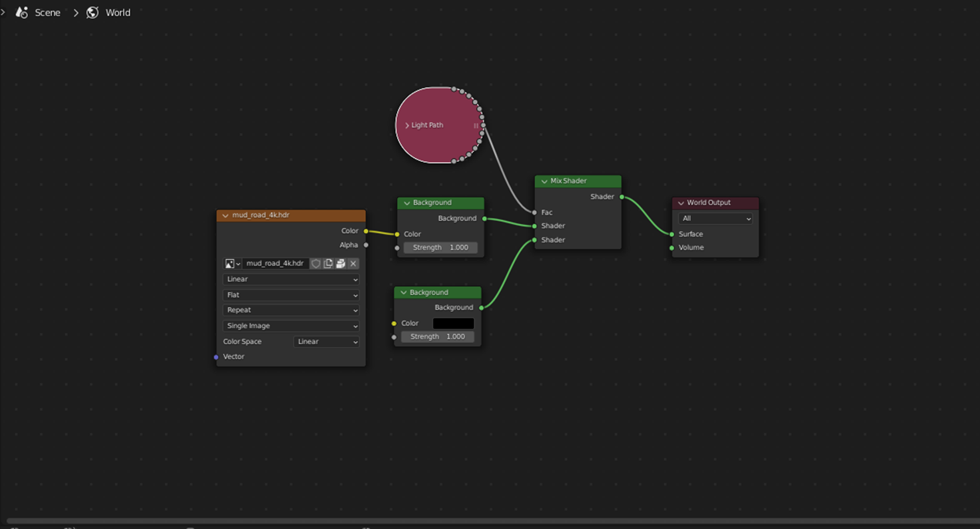The height and width of the screenshot is (529, 980).
Task: Click the Shader output socket of Mix Shader
Action: click(622, 197)
